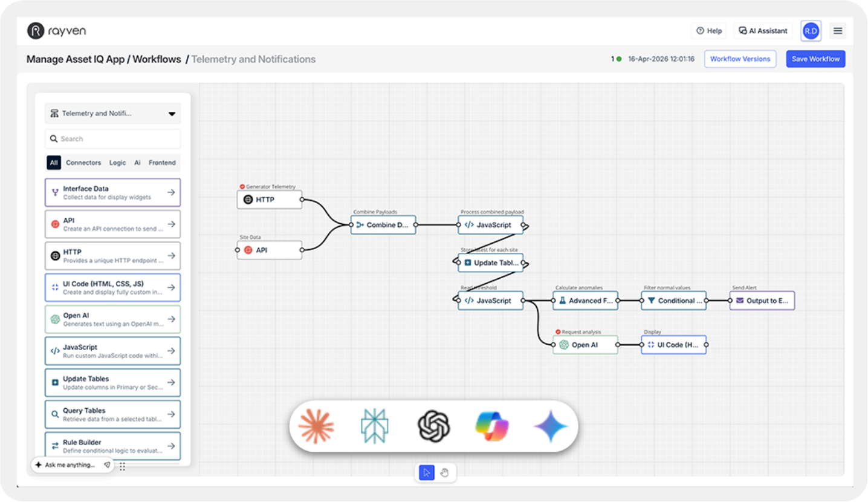
Task: Click the Request analysis error indicator
Action: point(559,332)
